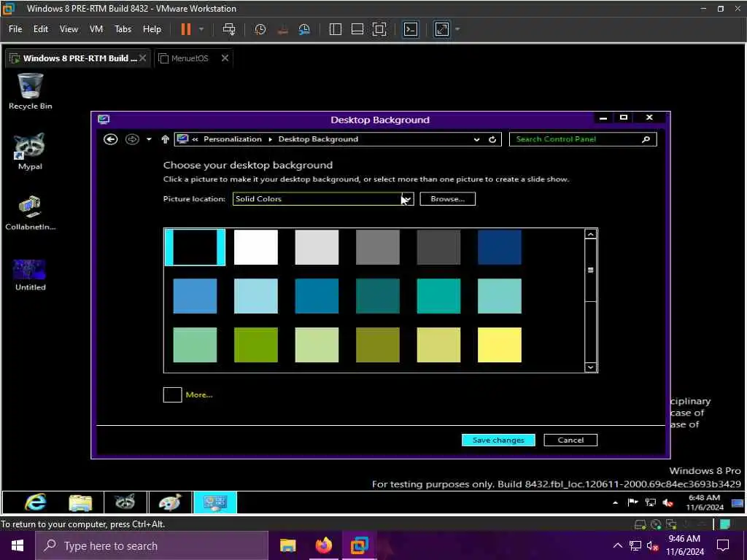
Task: Click the Save changes button
Action: [498, 440]
